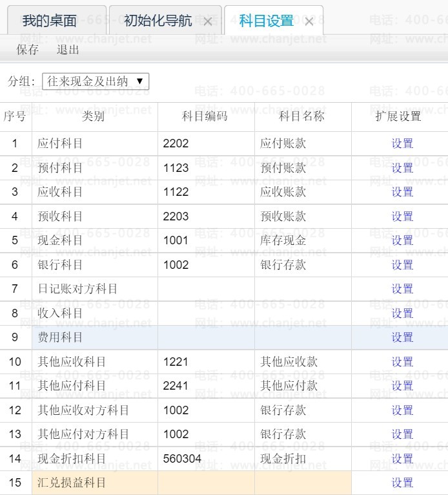
Task: Select the 科目编码 cell for 汇兑损益科目
Action: 205,483
